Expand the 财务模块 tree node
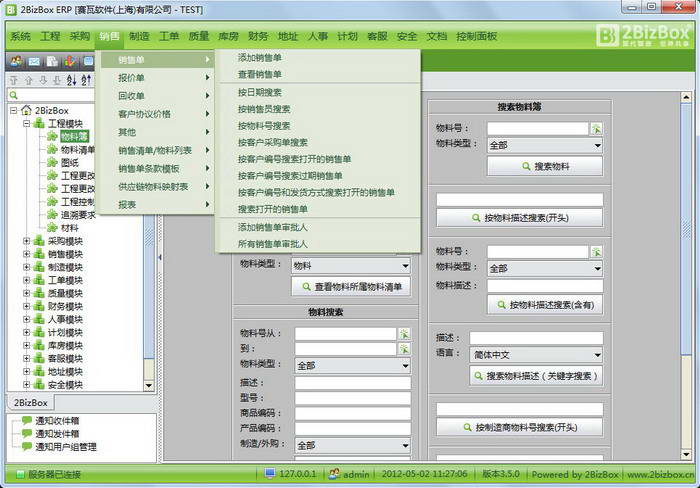 point(26,306)
